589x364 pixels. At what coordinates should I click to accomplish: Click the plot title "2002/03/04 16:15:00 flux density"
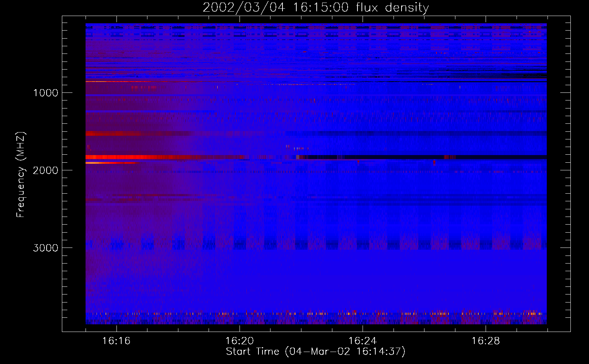click(x=316, y=7)
